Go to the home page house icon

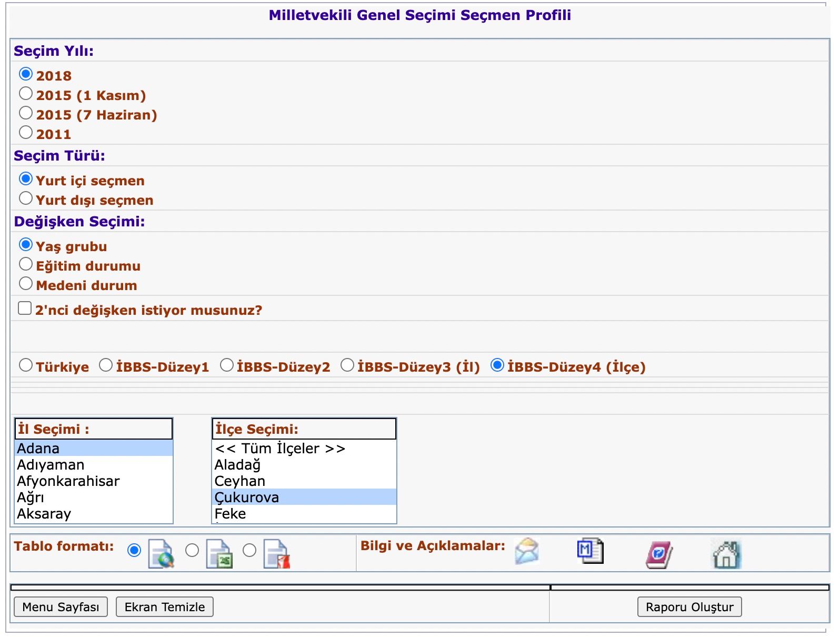[726, 553]
